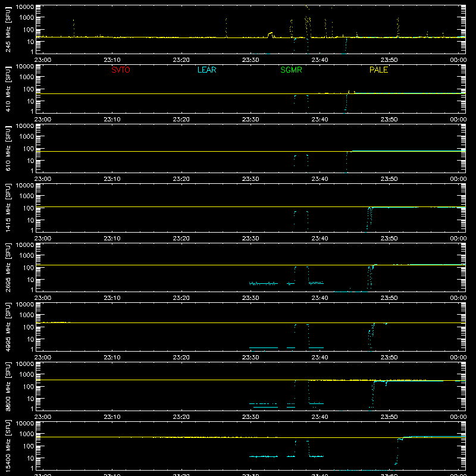Screen dimensions: 476x476
Task: Click 23:40 tick label under 245 MHz plot
Action: point(320,60)
